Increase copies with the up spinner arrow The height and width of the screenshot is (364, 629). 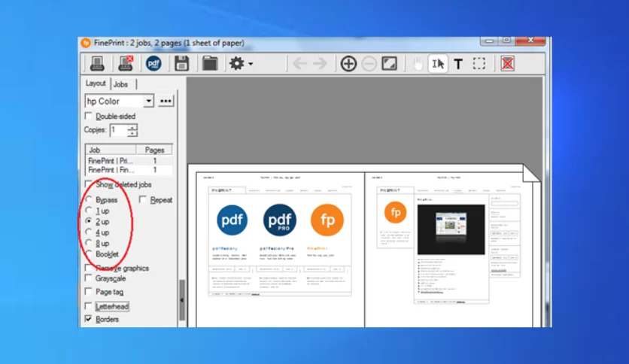click(132, 126)
